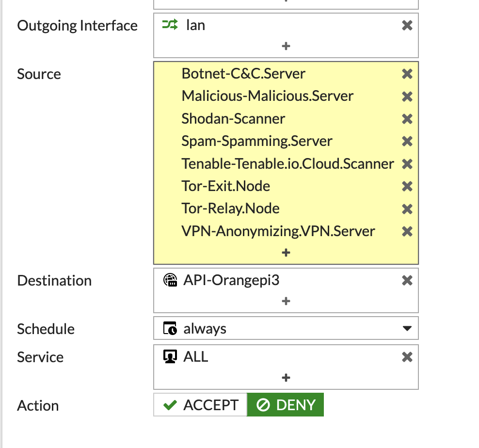Add a destination entry with plus

click(286, 301)
